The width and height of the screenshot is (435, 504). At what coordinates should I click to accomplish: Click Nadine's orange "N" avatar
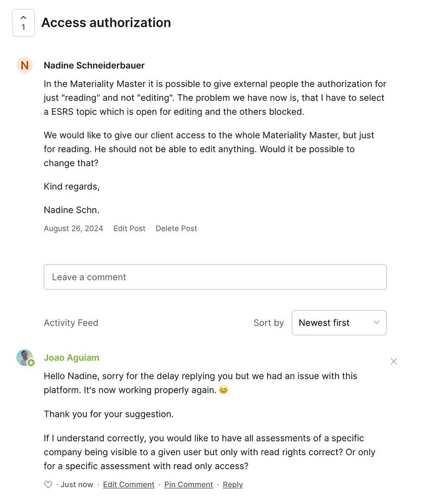pyautogui.click(x=24, y=66)
